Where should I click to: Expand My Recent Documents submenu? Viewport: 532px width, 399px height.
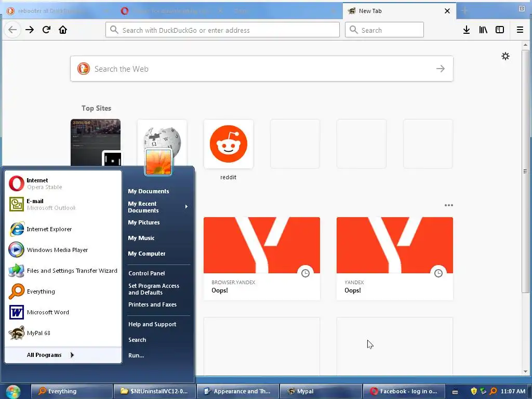point(158,207)
